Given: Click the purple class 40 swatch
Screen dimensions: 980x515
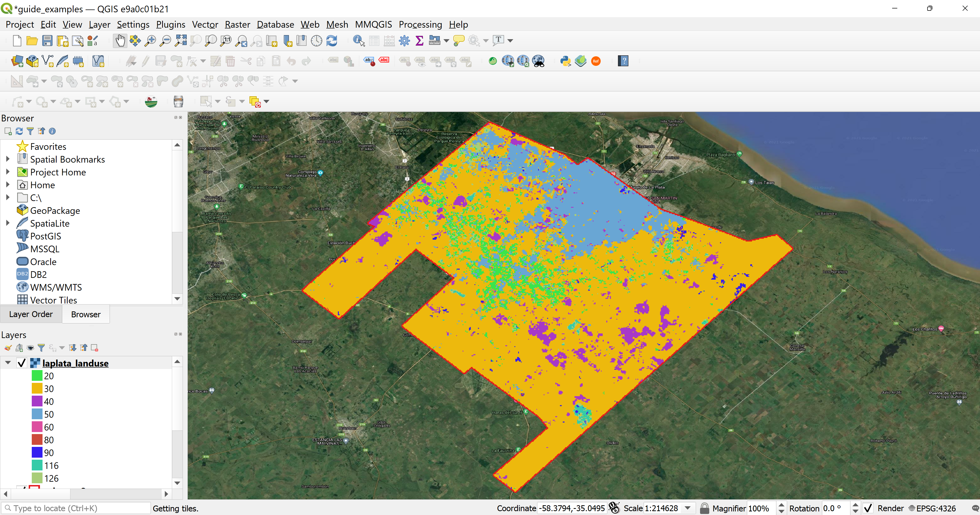Looking at the screenshot, I should (x=37, y=401).
